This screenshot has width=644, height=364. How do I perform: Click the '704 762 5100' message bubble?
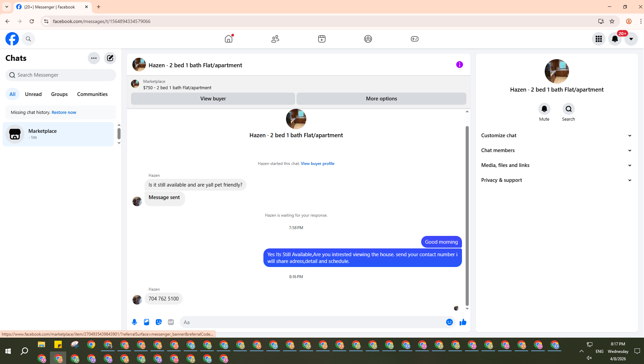(x=164, y=299)
